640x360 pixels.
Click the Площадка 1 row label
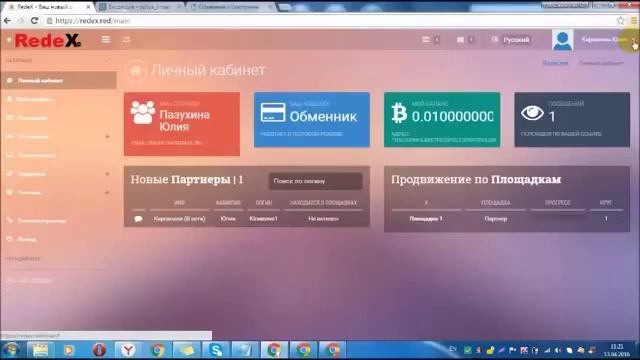point(426,219)
